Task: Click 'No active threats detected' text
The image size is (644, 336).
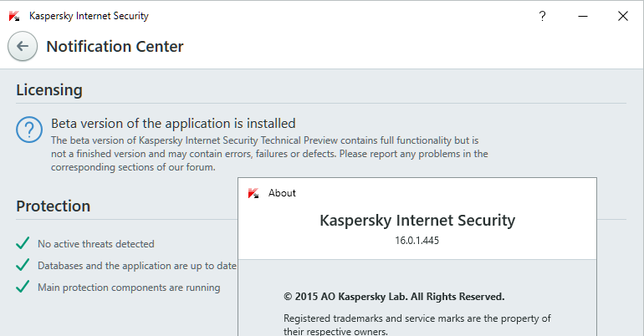Action: click(96, 244)
